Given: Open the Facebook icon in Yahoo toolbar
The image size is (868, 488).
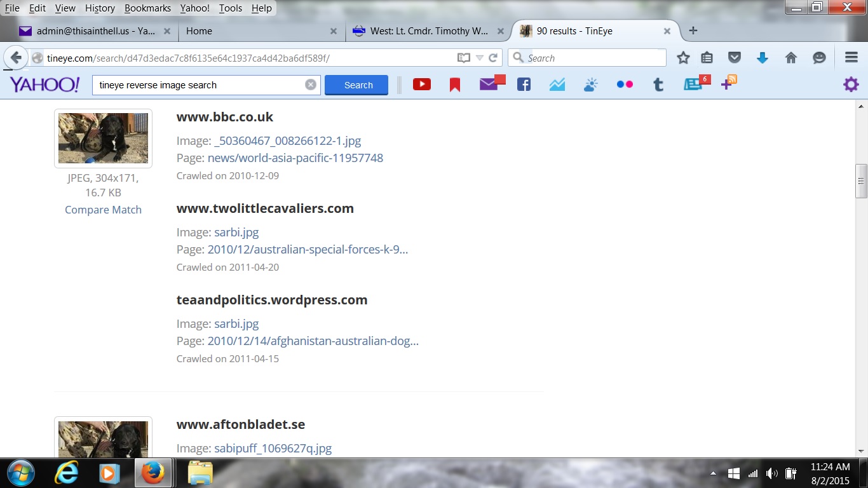Looking at the screenshot, I should click(524, 85).
